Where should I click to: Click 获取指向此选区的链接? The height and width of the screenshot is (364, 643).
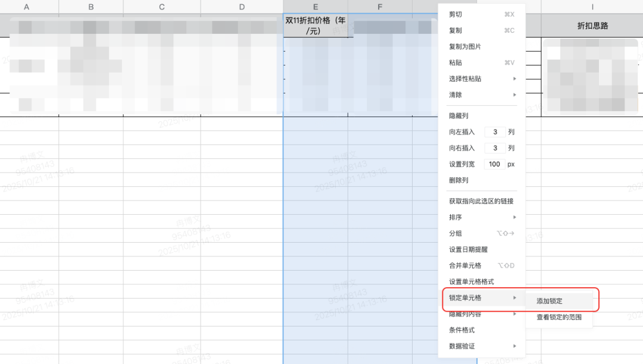click(481, 201)
